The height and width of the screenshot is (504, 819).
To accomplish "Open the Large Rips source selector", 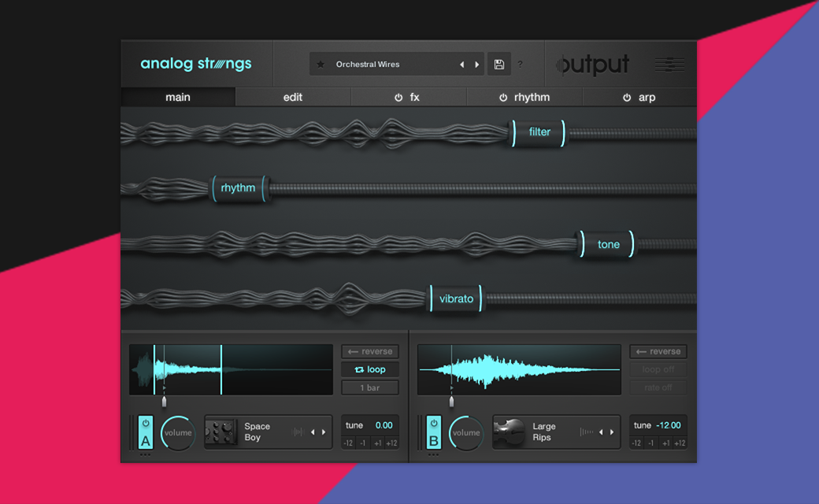I will point(556,432).
